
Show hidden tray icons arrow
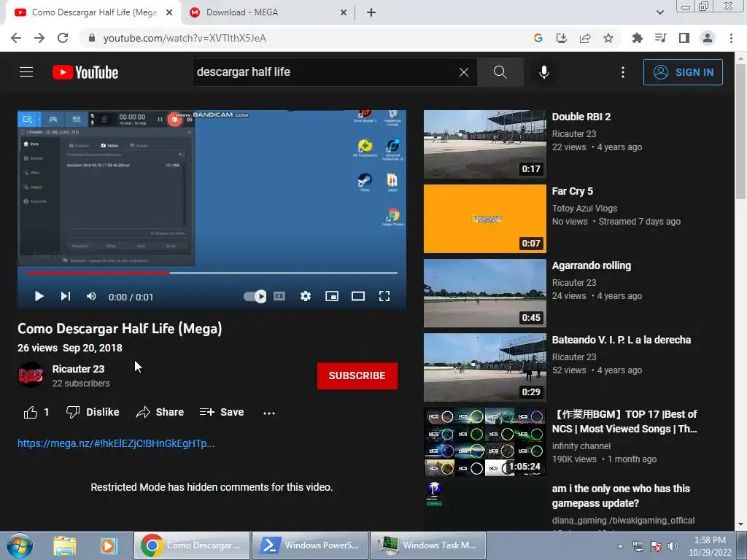tap(620, 546)
